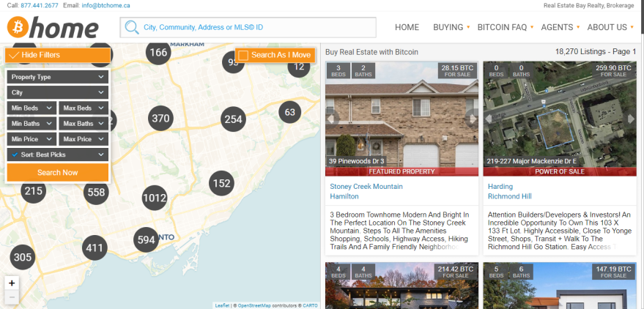Open the 215 listings map cluster
Screen dimensions: 644x309
point(33,191)
